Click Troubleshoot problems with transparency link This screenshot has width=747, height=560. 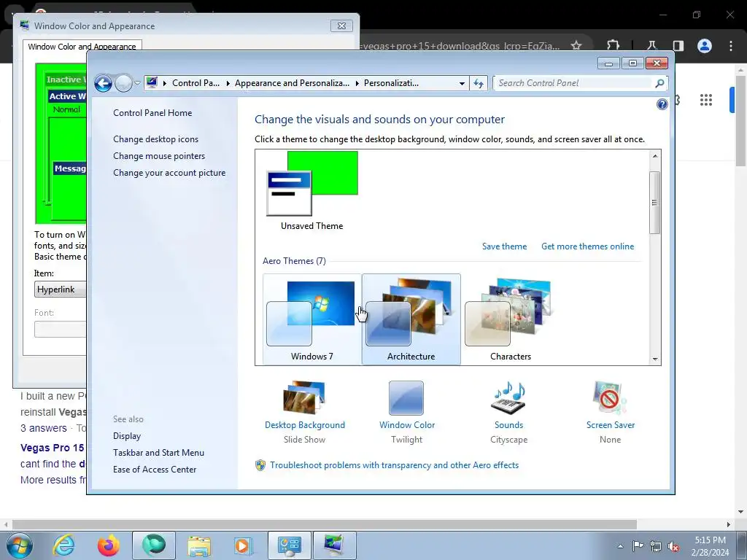tap(394, 465)
